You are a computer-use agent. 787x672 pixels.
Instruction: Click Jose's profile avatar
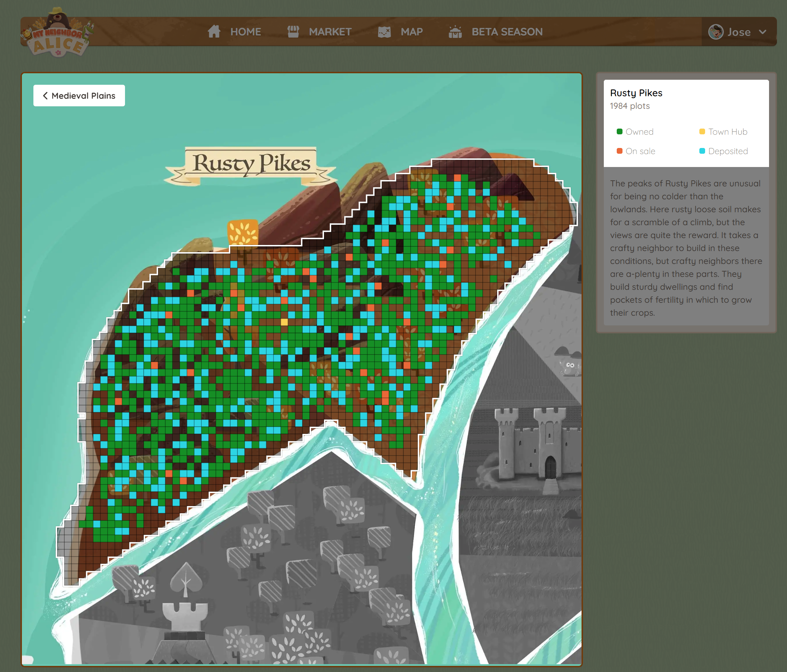tap(716, 32)
